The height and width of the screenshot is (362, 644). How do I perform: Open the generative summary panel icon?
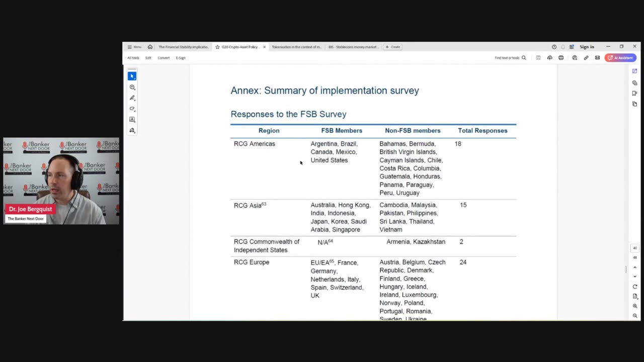coord(635,71)
